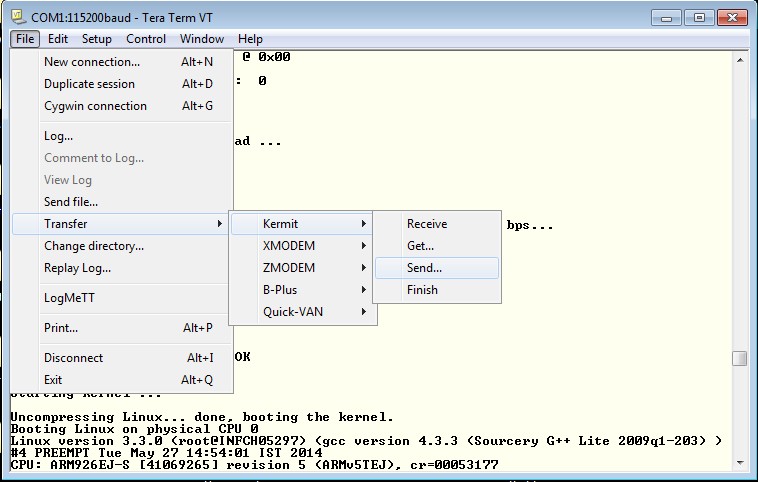Expand the Quick-VAN transfer submenu
The image size is (758, 482).
pos(303,312)
